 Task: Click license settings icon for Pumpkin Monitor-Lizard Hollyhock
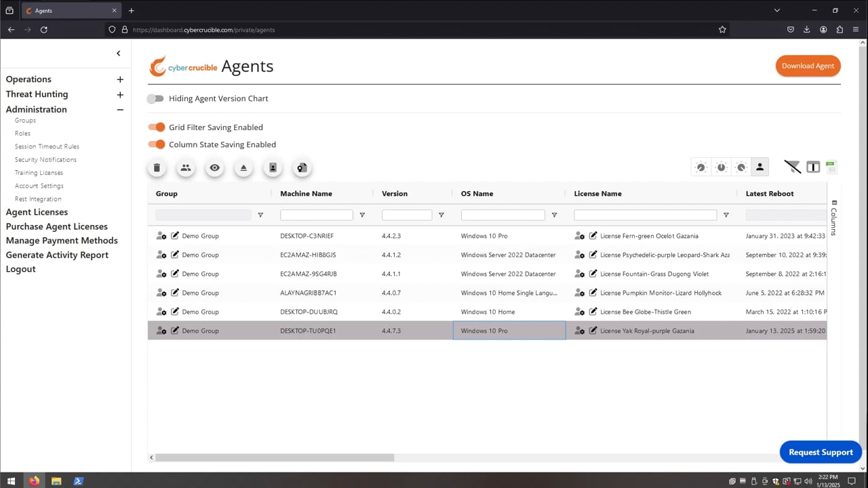coord(580,293)
